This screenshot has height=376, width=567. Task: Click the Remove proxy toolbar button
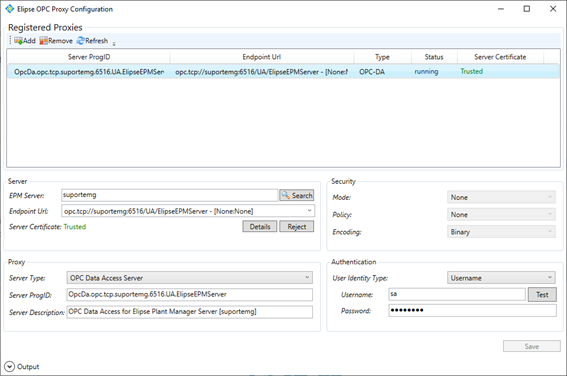pos(56,41)
